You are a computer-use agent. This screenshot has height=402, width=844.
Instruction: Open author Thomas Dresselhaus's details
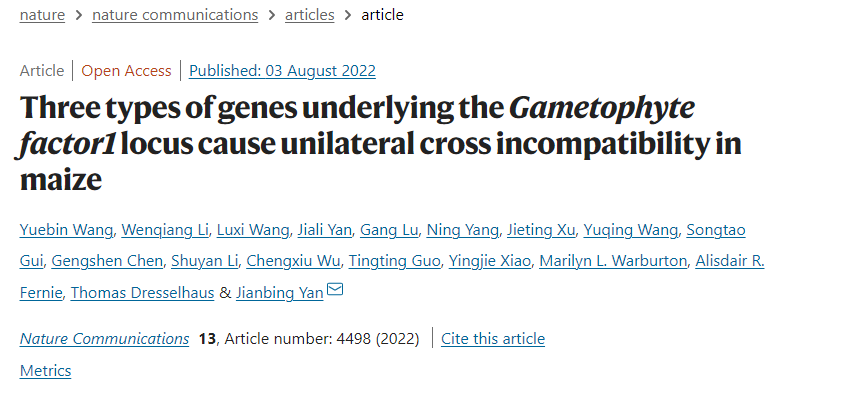click(x=143, y=293)
